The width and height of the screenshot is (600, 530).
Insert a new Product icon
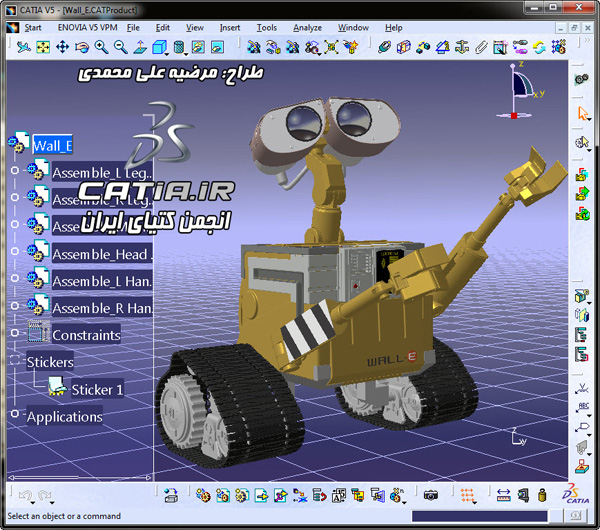(x=222, y=496)
